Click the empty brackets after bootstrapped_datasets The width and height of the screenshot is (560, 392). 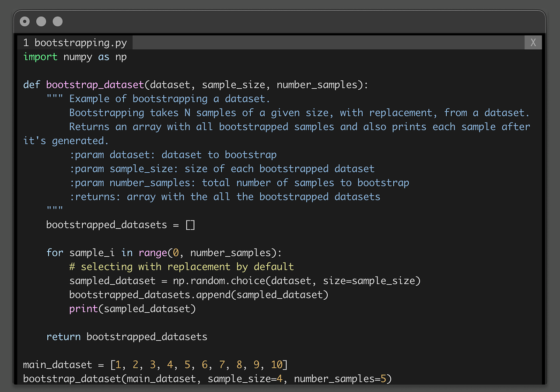point(190,225)
